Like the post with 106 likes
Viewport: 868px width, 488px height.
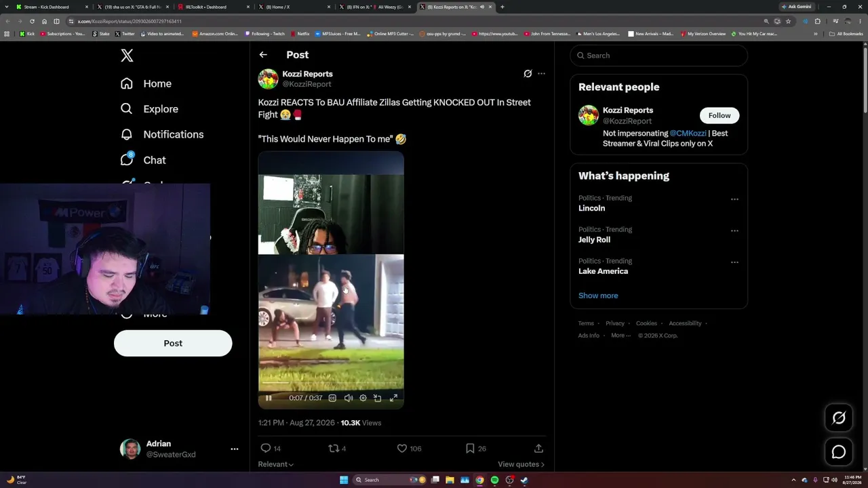tap(409, 448)
